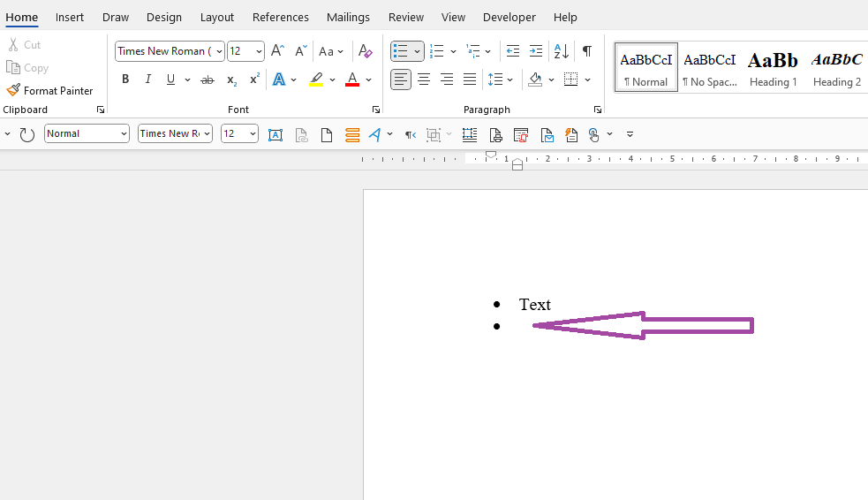Click the document with orange lightning icon

point(571,134)
